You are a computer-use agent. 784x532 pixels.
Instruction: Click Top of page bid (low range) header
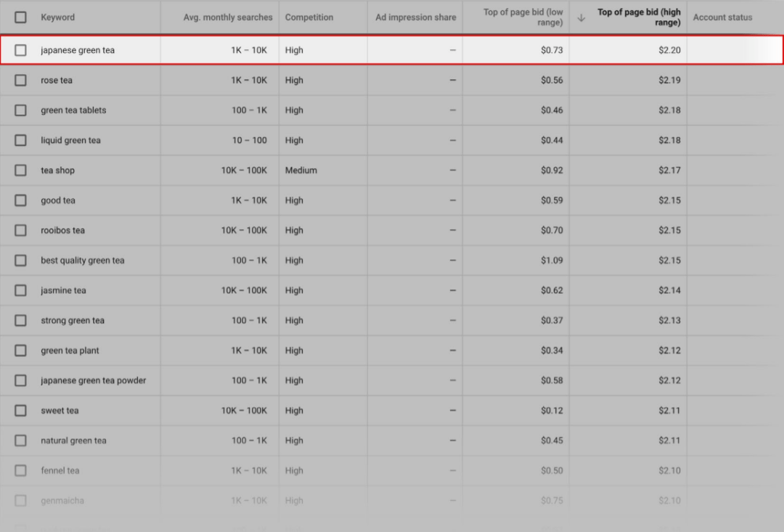pyautogui.click(x=523, y=17)
